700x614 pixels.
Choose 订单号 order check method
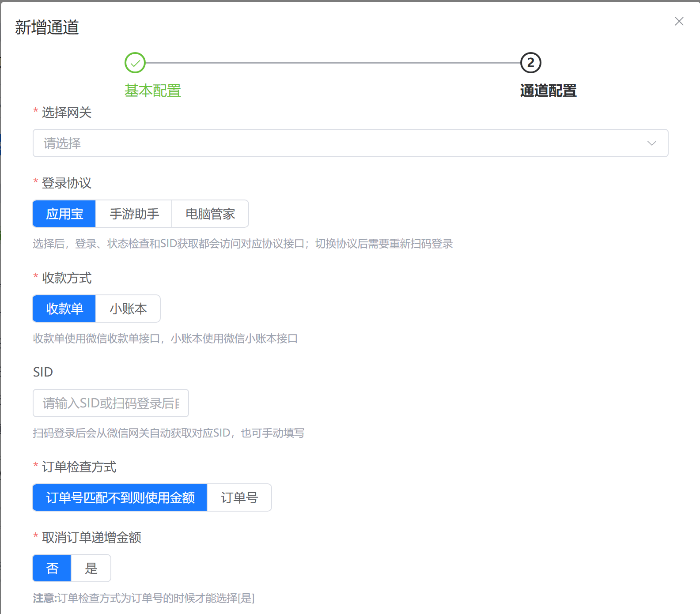[x=239, y=497]
